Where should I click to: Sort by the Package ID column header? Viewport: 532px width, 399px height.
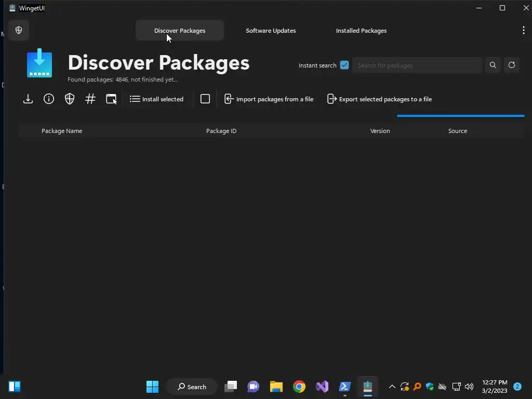(221, 130)
